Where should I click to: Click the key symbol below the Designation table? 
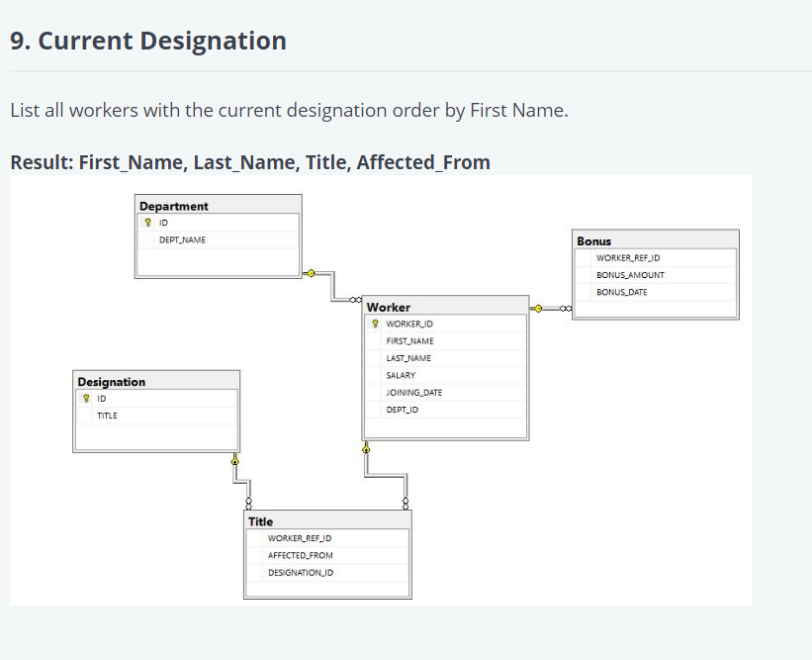point(235,460)
